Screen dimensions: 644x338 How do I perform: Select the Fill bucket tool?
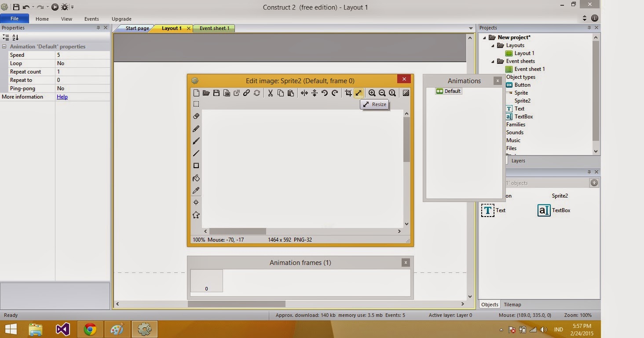coord(196,178)
